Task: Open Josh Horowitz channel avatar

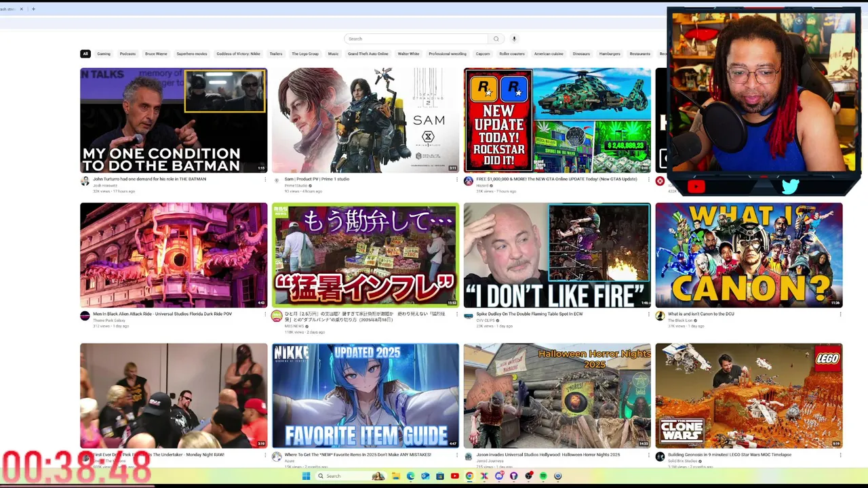Action: tap(85, 181)
